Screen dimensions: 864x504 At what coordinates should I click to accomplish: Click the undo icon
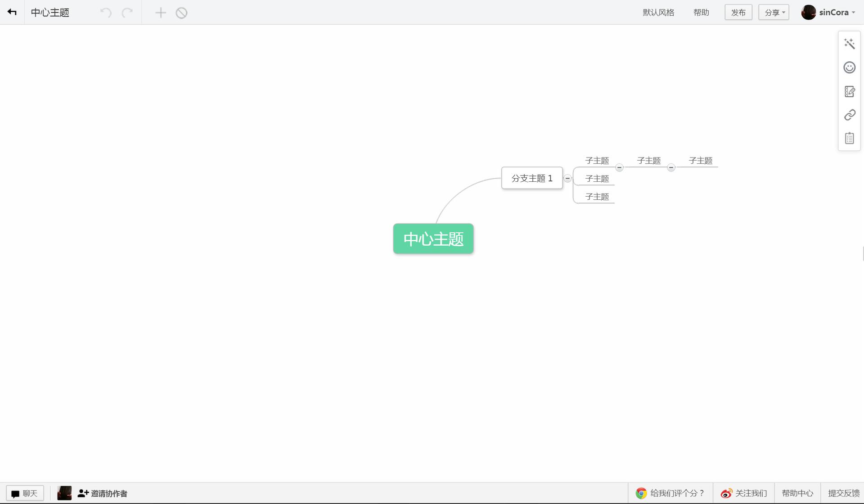point(106,13)
